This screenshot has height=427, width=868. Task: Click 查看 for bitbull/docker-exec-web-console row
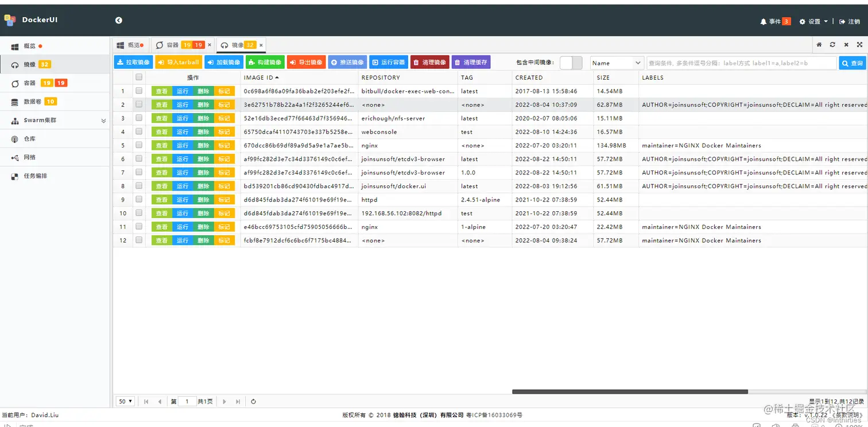pyautogui.click(x=162, y=91)
